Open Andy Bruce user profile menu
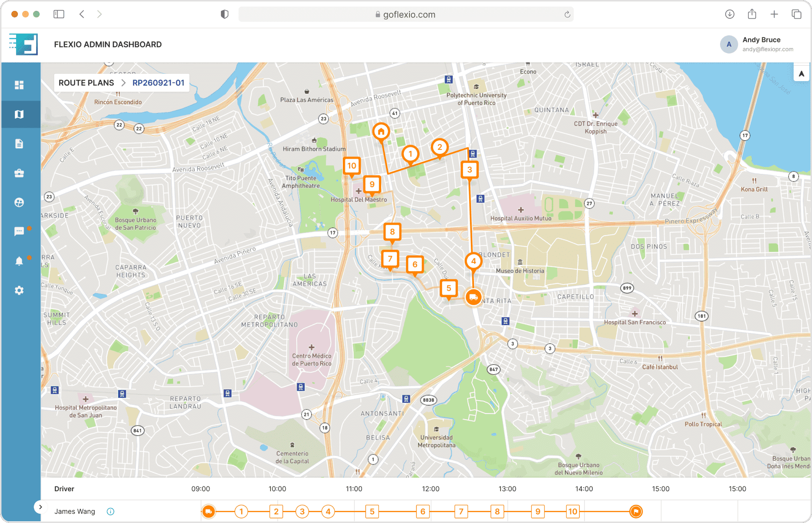 (x=757, y=44)
